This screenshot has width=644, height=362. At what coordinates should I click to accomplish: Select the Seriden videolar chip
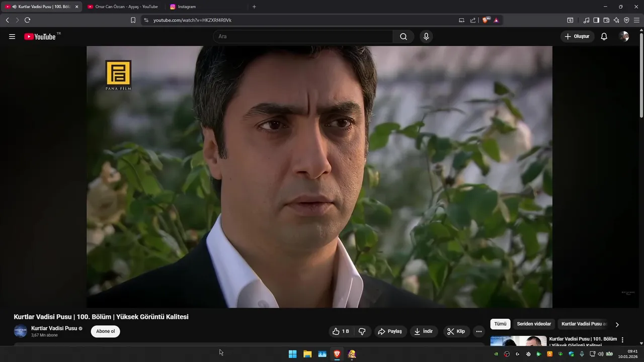[x=534, y=324]
